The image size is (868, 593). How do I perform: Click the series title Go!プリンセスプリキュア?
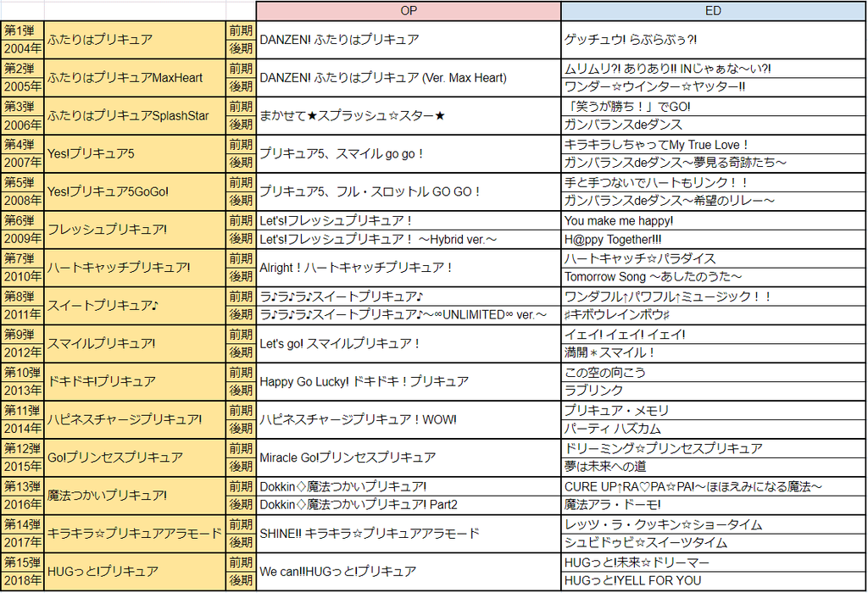[x=135, y=458]
